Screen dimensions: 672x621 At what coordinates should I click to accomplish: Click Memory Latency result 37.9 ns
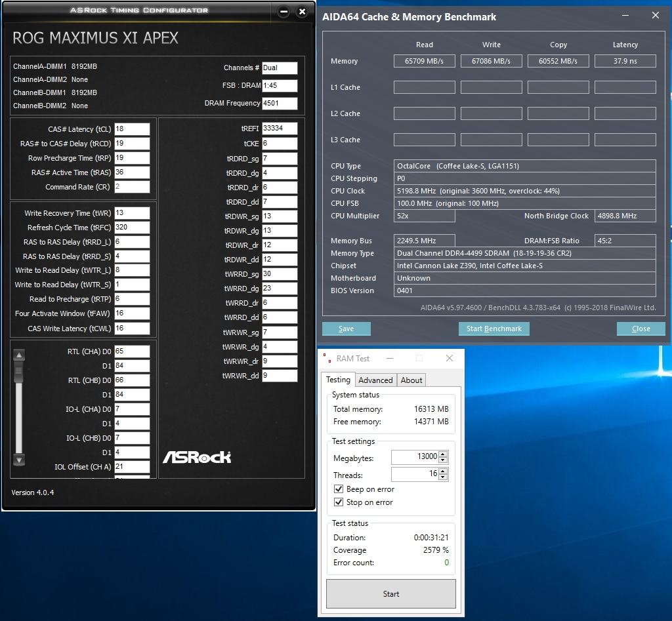pyautogui.click(x=625, y=61)
